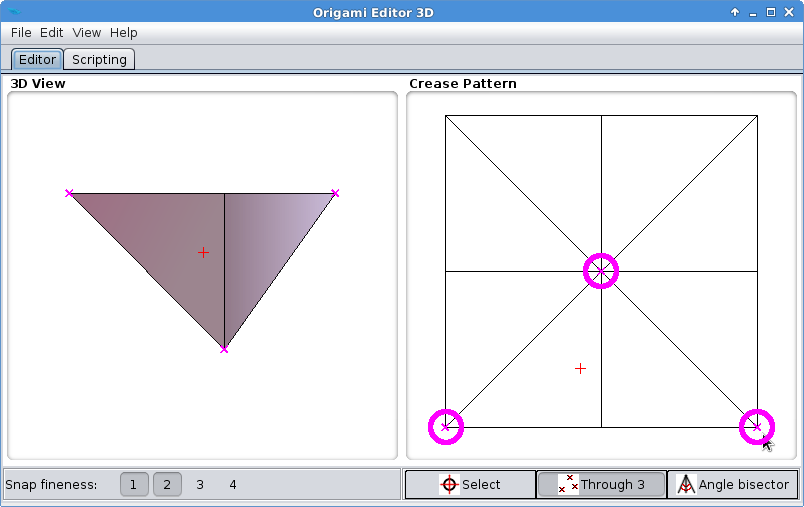
Task: Choose the Angle bisector tool icon
Action: (x=686, y=485)
